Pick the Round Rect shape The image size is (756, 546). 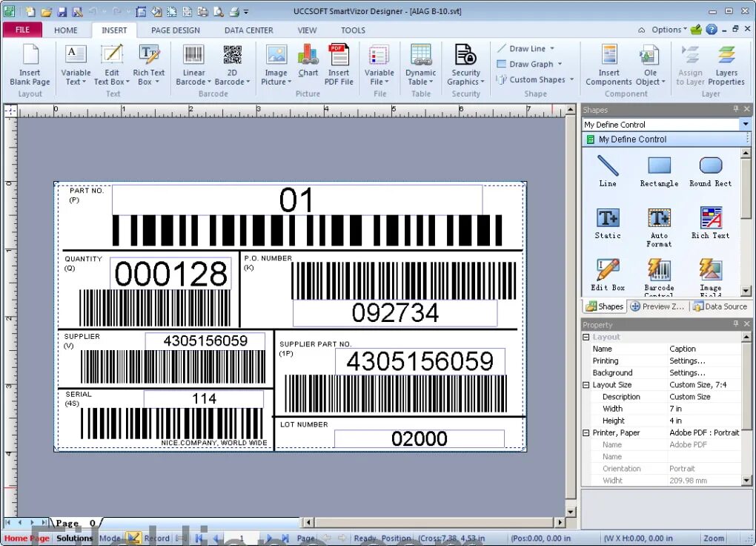tap(710, 171)
